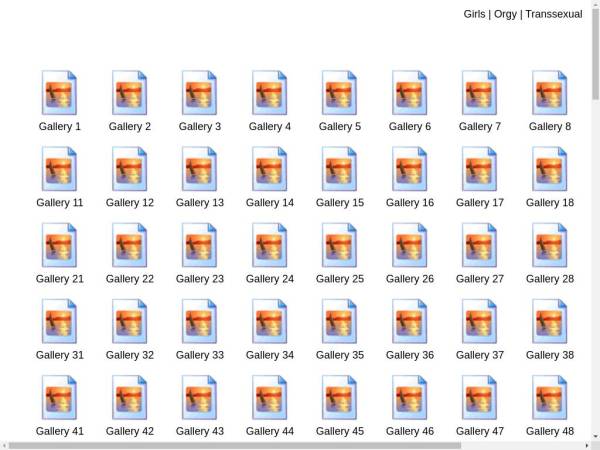The width and height of the screenshot is (600, 450).
Task: Click the 'Gallery 25' text label
Action: [x=340, y=279]
